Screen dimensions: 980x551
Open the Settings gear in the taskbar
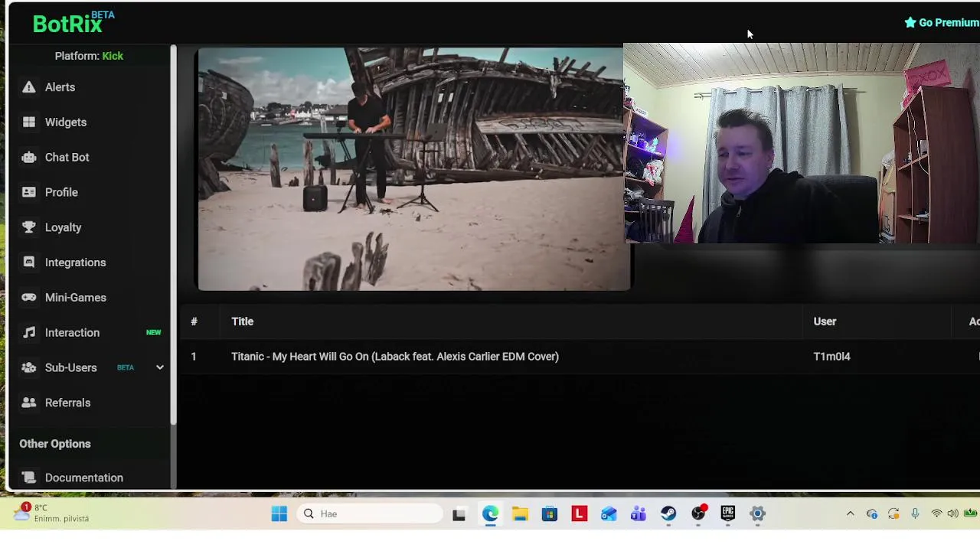(757, 514)
